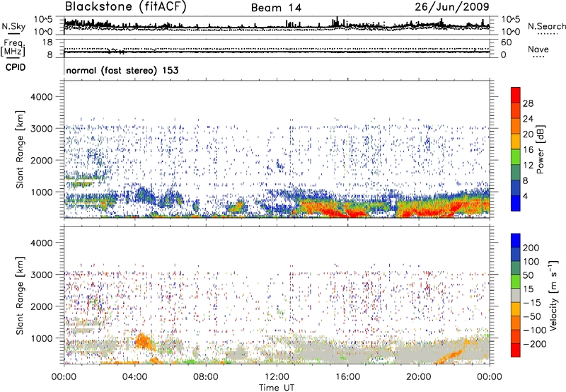Click the dotted line sample under N.Search
Screen dimensions: 566x392
(x=547, y=33)
